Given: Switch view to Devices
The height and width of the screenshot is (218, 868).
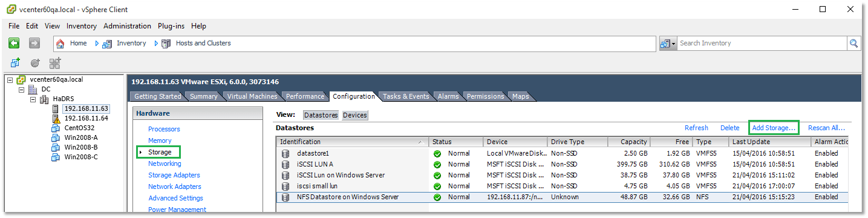Looking at the screenshot, I should [x=354, y=115].
